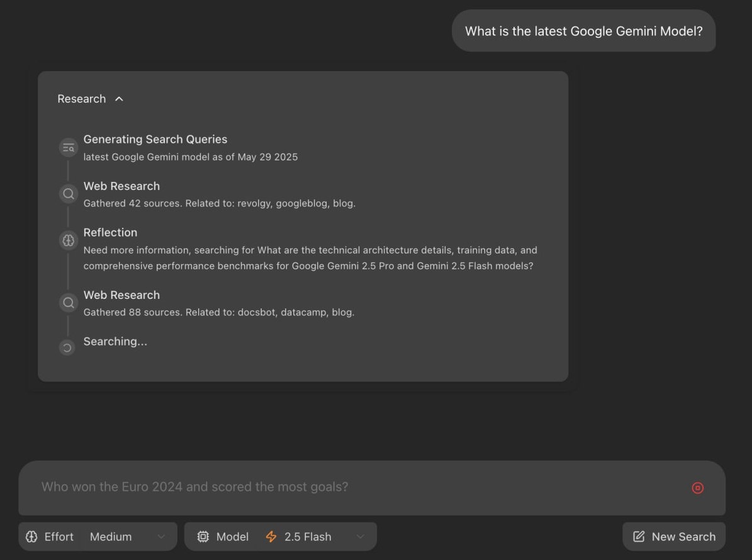Click the Effort brain icon
Viewport: 752px width, 560px height.
31,537
